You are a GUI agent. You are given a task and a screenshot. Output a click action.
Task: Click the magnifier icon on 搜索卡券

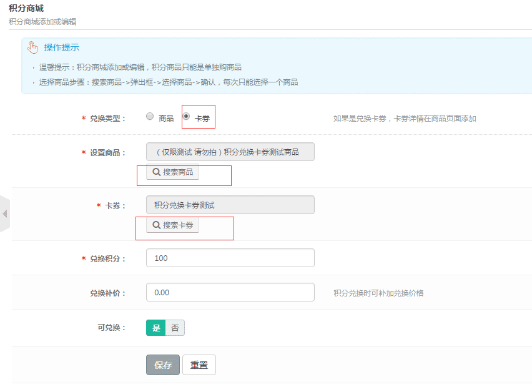156,225
